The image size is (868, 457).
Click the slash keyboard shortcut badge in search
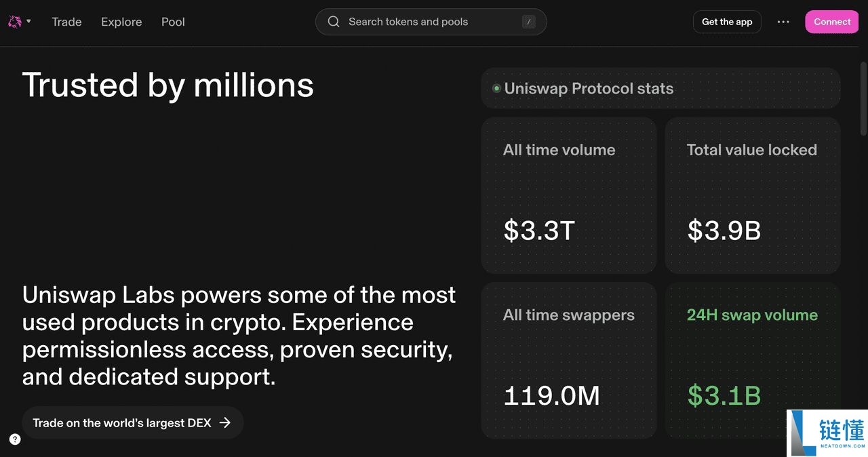(x=528, y=21)
